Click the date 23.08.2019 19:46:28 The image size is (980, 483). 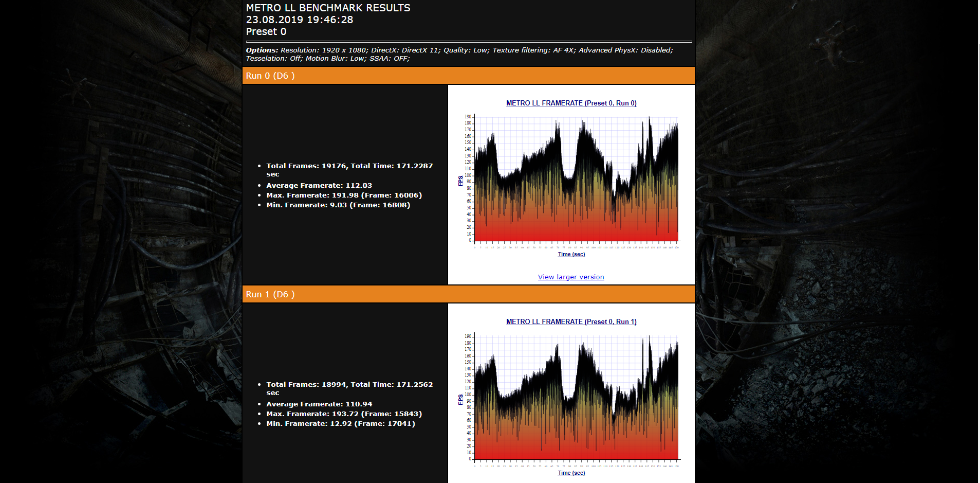coord(300,20)
